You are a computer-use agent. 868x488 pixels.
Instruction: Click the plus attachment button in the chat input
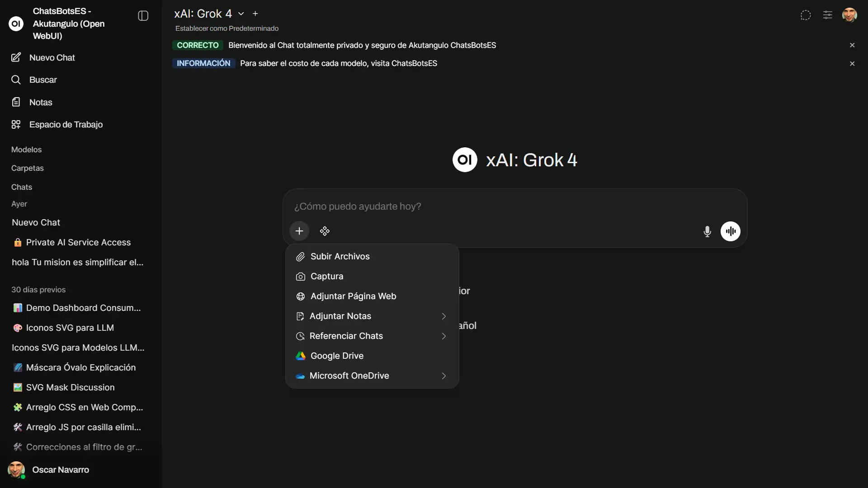pos(299,231)
